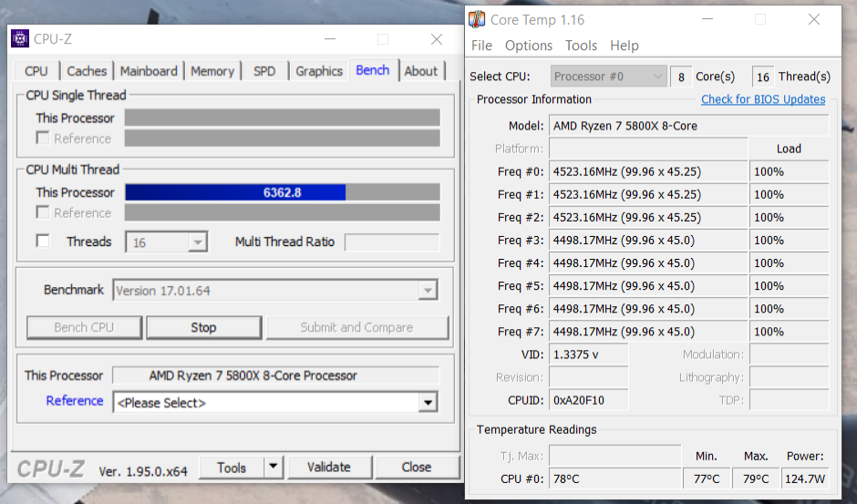Open the SPD tab
This screenshot has height=504, width=857.
pos(264,71)
